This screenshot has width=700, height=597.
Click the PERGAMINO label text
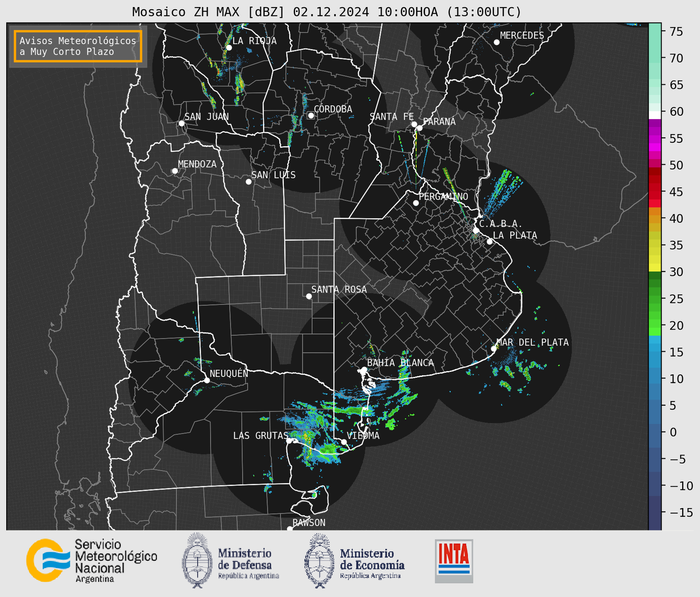coord(444,196)
